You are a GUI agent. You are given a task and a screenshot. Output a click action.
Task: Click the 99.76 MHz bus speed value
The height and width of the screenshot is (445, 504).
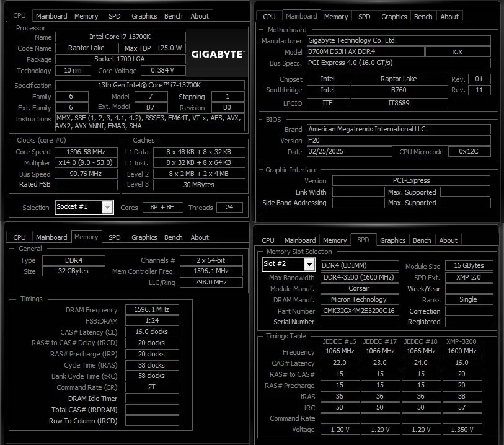86,174
